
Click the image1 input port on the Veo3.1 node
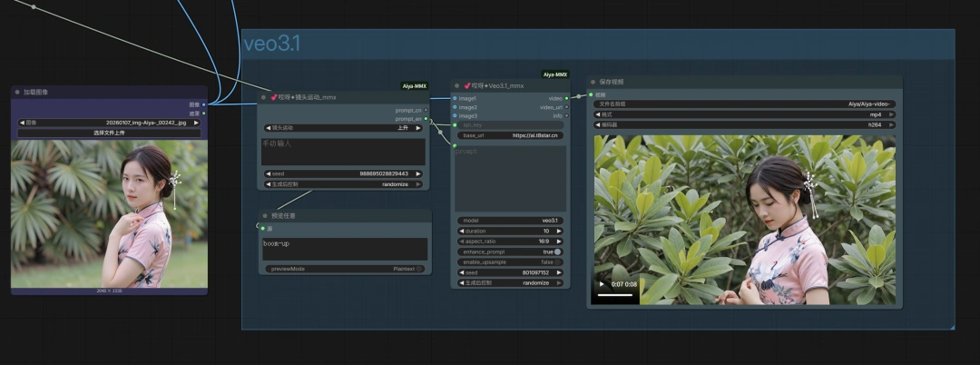(455, 98)
